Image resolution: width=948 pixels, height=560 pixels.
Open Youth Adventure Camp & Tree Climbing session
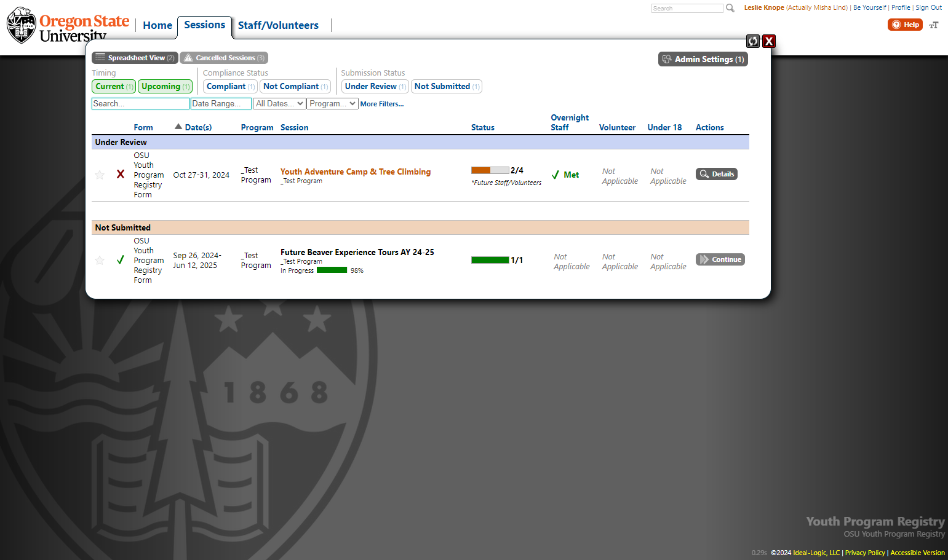tap(356, 172)
